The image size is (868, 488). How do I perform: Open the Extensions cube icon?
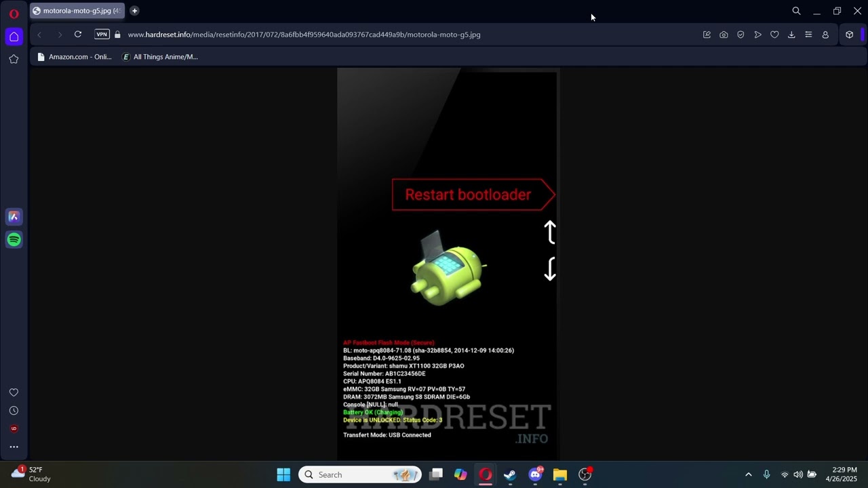(x=849, y=35)
